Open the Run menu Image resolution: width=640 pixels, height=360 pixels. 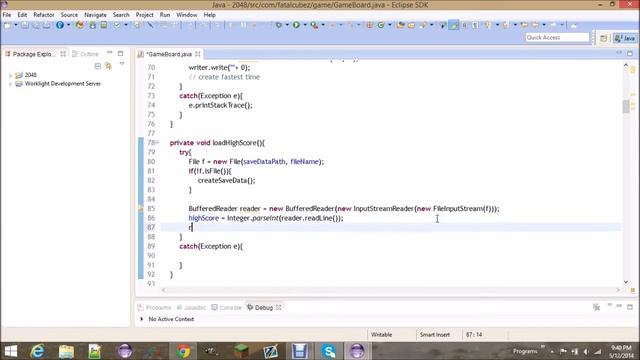(165, 15)
